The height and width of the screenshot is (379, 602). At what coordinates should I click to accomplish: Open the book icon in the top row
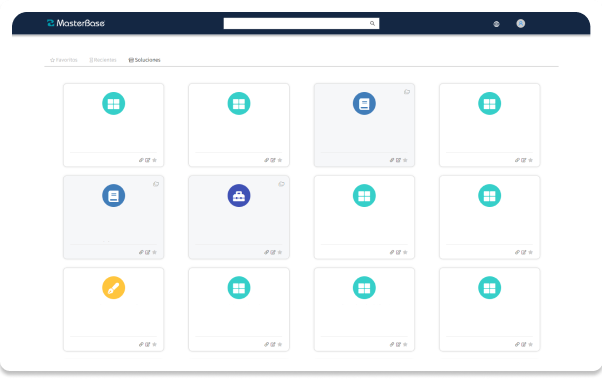(x=364, y=103)
